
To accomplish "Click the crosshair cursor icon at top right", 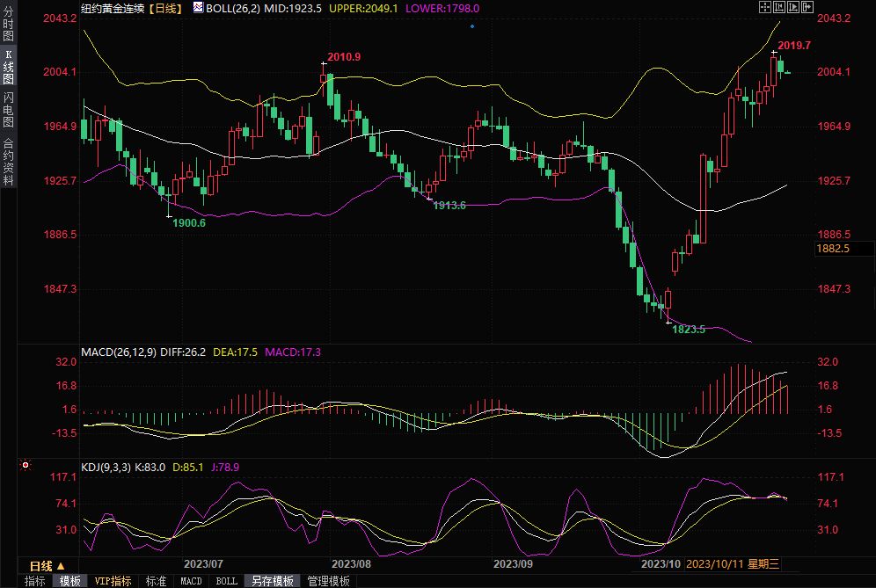I will click(x=764, y=7).
